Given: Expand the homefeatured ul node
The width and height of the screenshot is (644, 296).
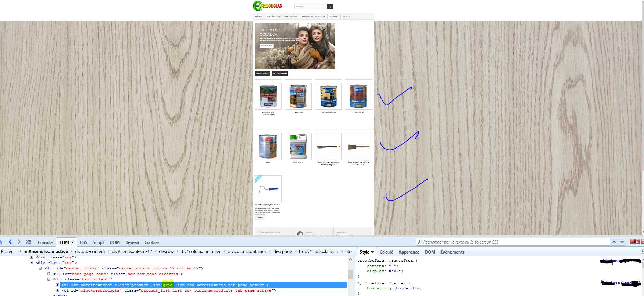Looking at the screenshot, I should 58,285.
